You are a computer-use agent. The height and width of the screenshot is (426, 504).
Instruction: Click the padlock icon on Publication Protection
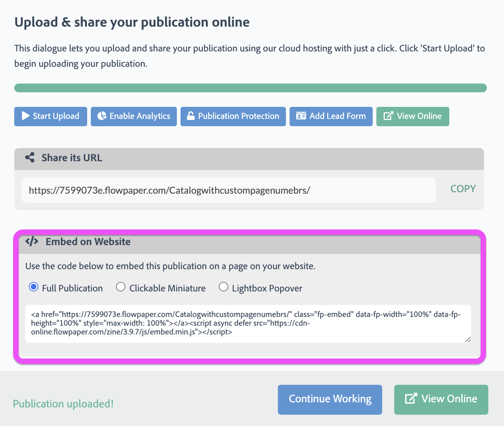click(191, 116)
